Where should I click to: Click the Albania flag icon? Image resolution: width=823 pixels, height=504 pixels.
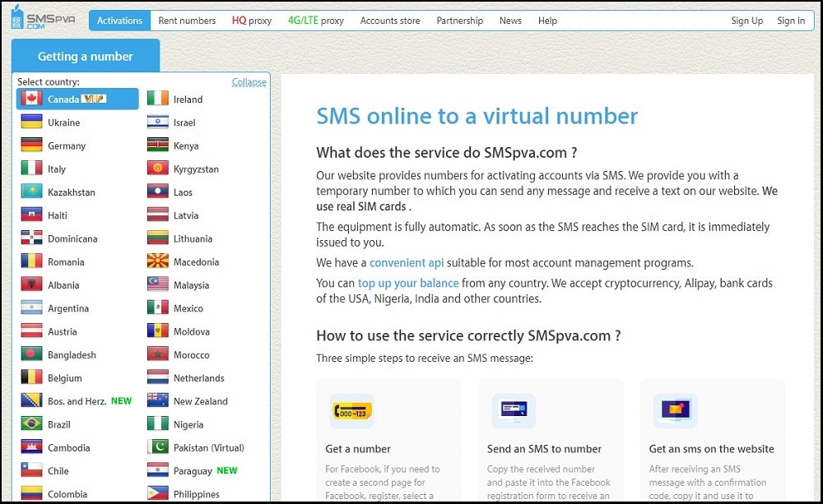point(31,284)
